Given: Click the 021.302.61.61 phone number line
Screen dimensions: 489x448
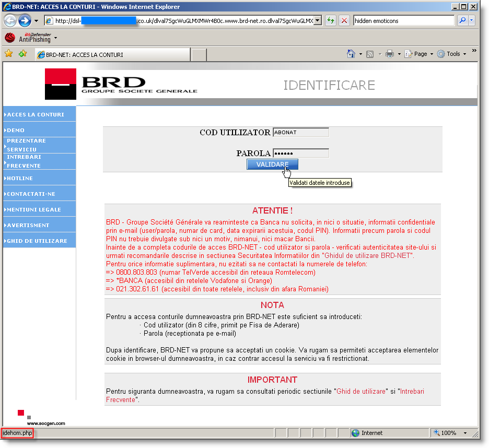Looking at the screenshot, I should pos(217,289).
